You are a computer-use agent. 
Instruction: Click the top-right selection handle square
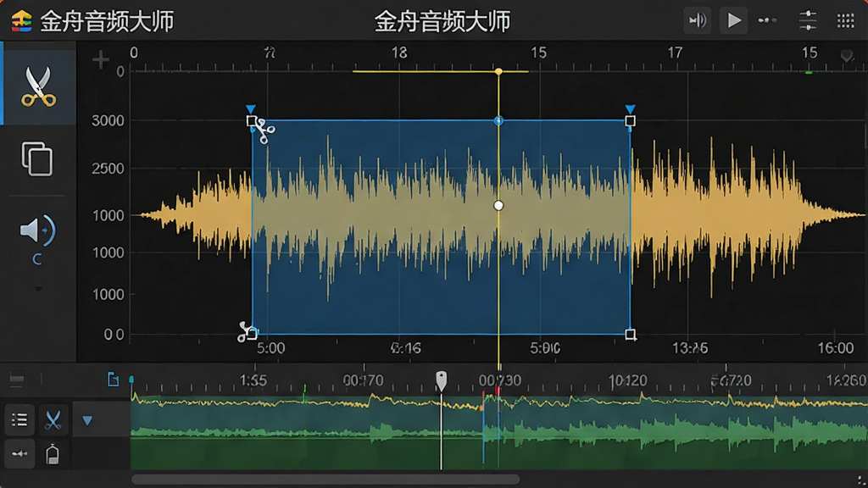click(x=630, y=120)
